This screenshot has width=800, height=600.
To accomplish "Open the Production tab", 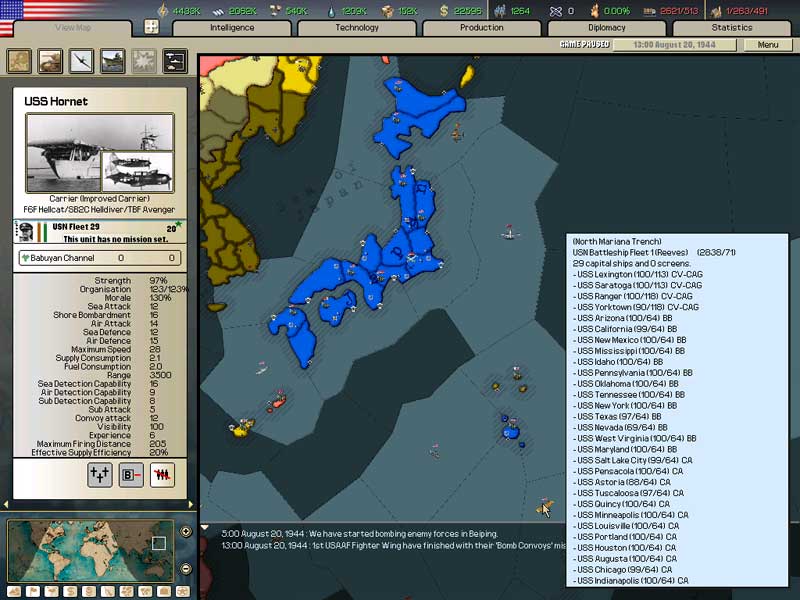I will click(482, 28).
